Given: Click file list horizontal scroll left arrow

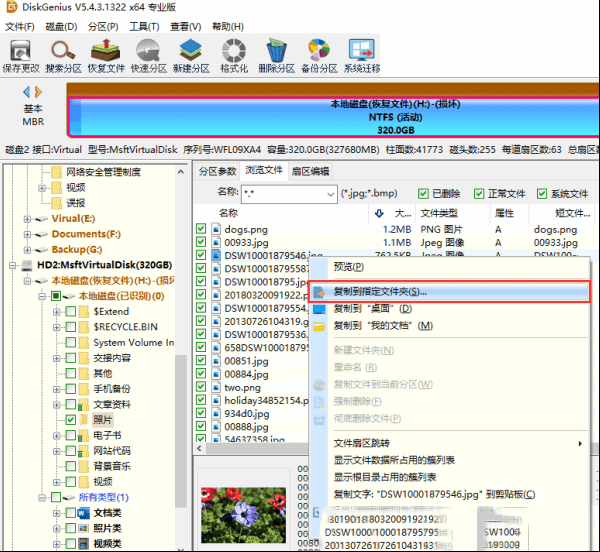Looking at the screenshot, I should (x=199, y=448).
